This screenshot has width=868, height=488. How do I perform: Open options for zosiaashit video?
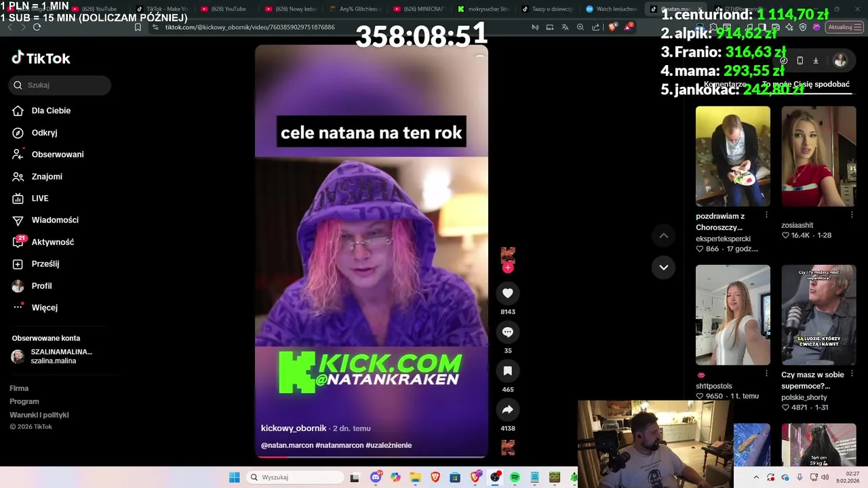pos(852,215)
